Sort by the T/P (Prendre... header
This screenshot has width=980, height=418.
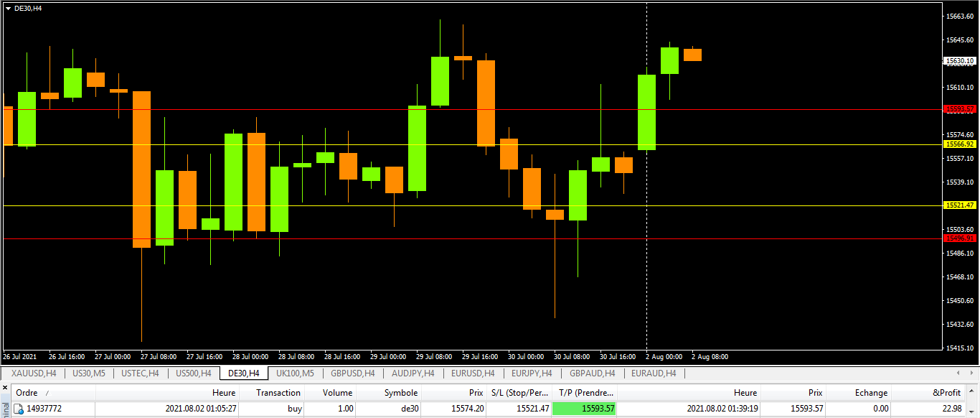[x=584, y=393]
